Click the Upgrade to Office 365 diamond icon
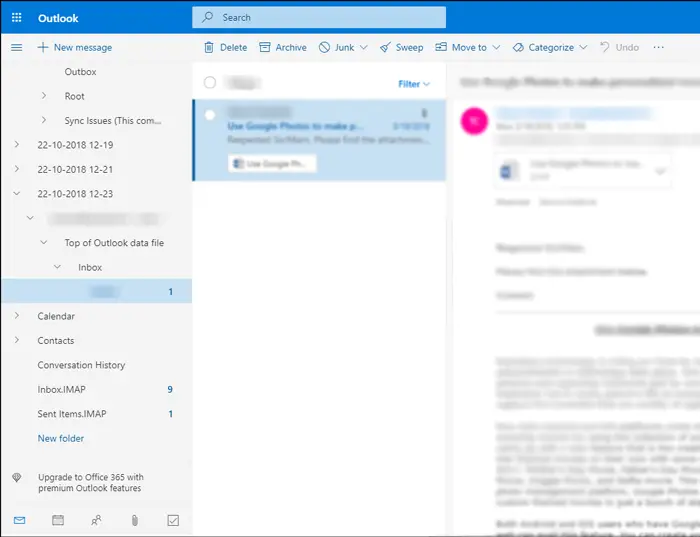This screenshot has height=537, width=700. tap(16, 478)
